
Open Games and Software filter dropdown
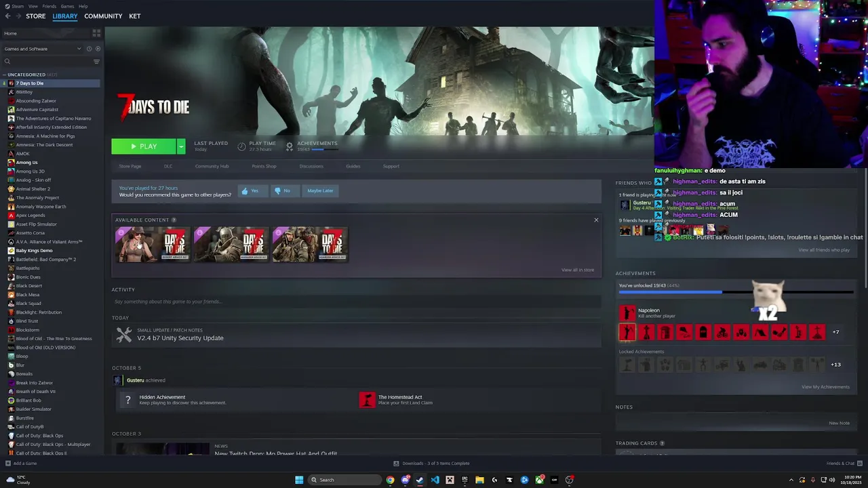coord(42,49)
